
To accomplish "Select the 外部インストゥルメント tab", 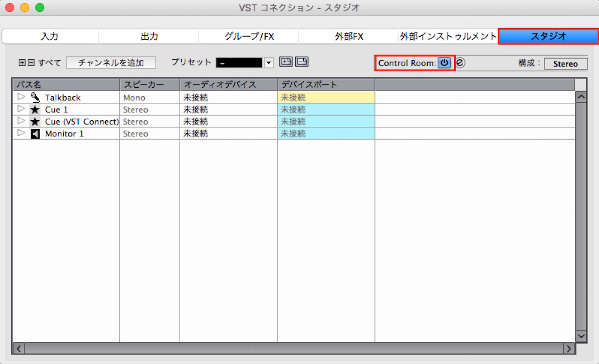I will (x=449, y=36).
